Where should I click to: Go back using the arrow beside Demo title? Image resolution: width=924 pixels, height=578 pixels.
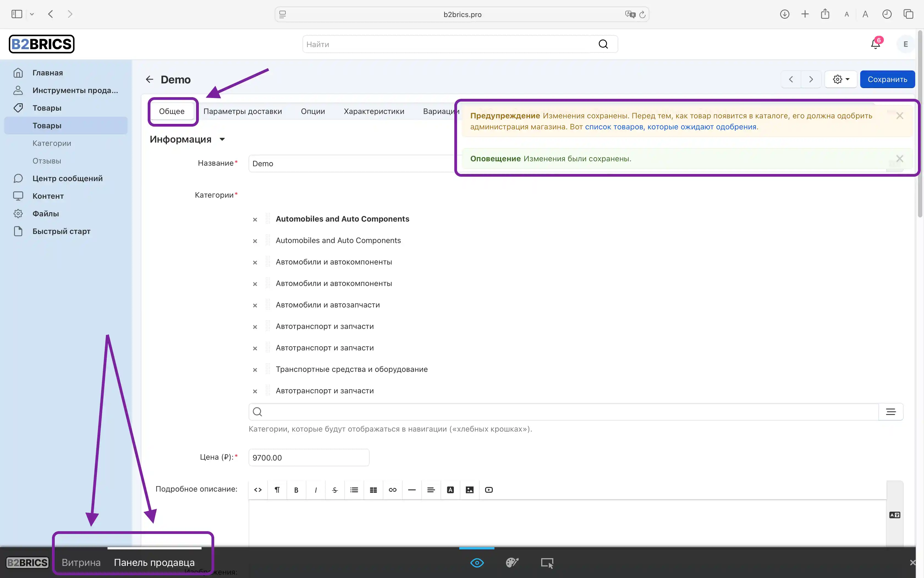click(149, 79)
